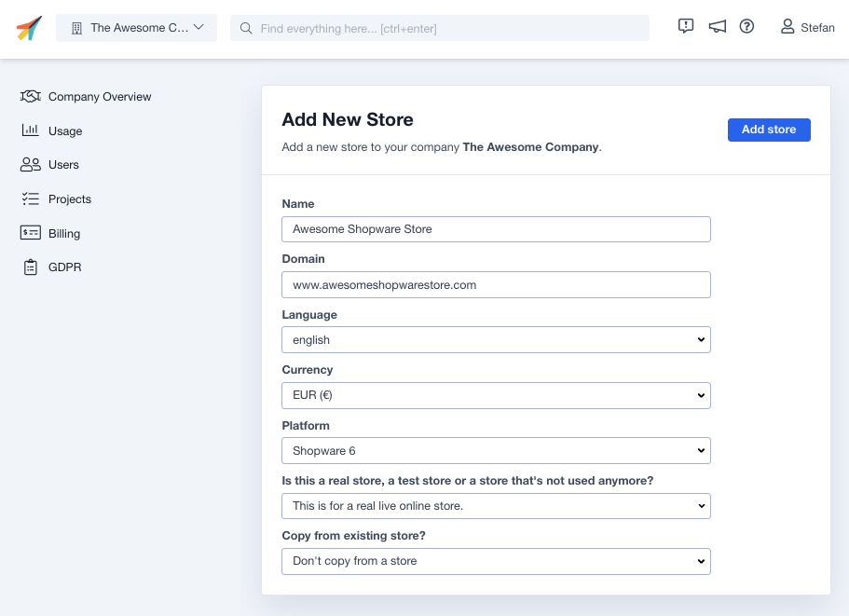
Task: Click the megaphone announcements icon
Action: [x=717, y=27]
